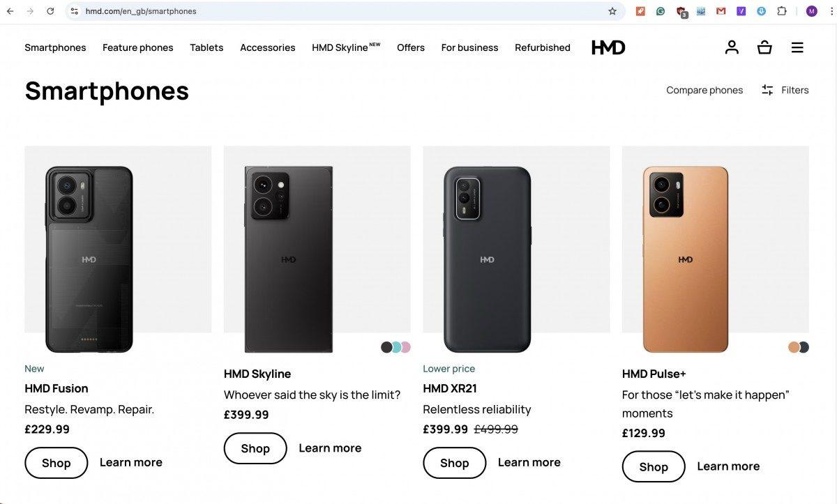
Task: Open the Tablets navigation menu
Action: click(206, 47)
